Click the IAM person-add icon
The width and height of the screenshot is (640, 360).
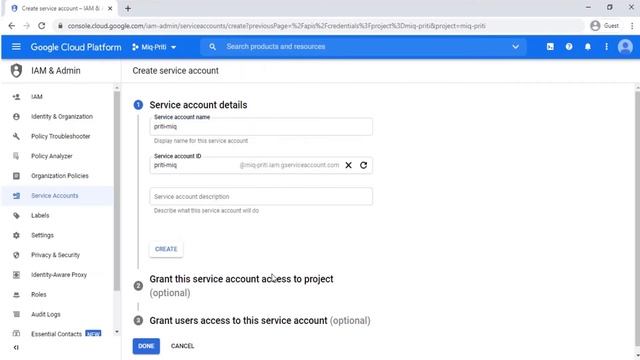[16, 97]
